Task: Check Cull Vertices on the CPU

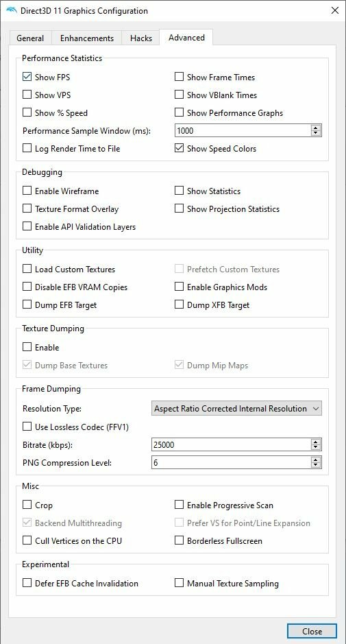Action: click(27, 541)
